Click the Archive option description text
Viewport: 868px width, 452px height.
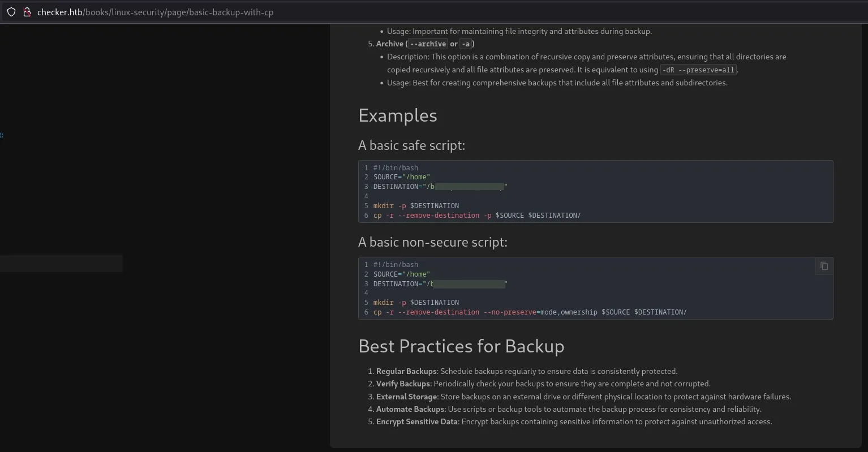click(x=587, y=63)
